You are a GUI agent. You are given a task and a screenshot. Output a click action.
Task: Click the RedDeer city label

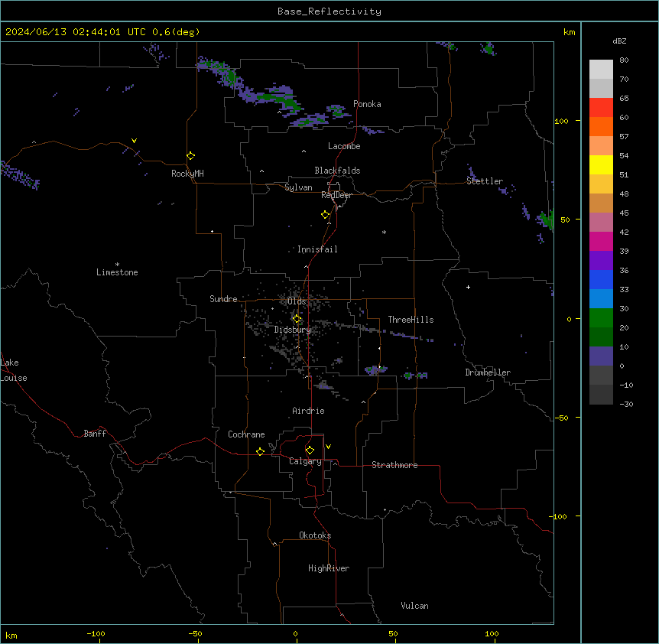click(336, 195)
